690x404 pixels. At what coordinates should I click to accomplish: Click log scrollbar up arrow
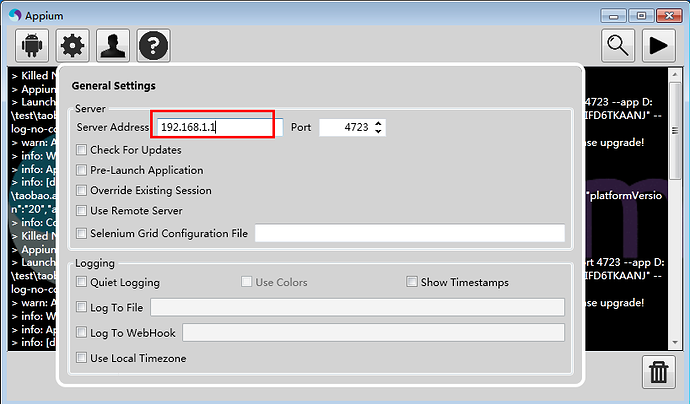675,75
